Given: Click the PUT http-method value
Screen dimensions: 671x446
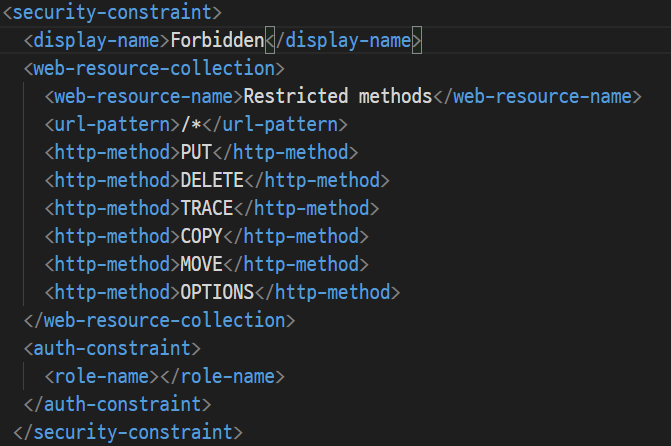Looking at the screenshot, I should [x=196, y=152].
